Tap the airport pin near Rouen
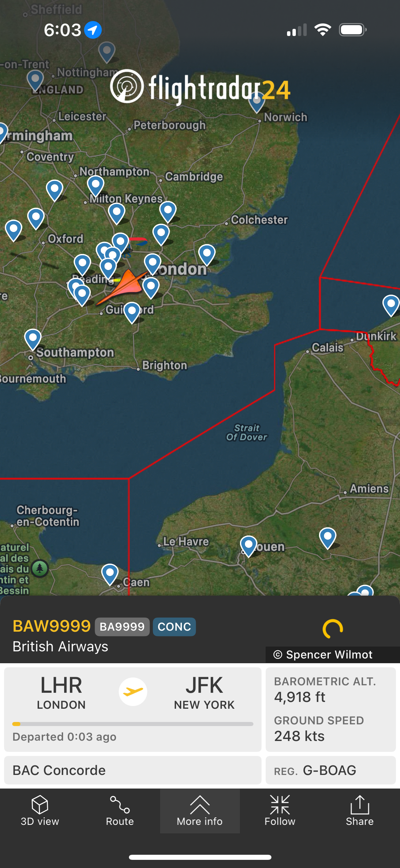Image resolution: width=400 pixels, height=868 pixels. coord(248,546)
